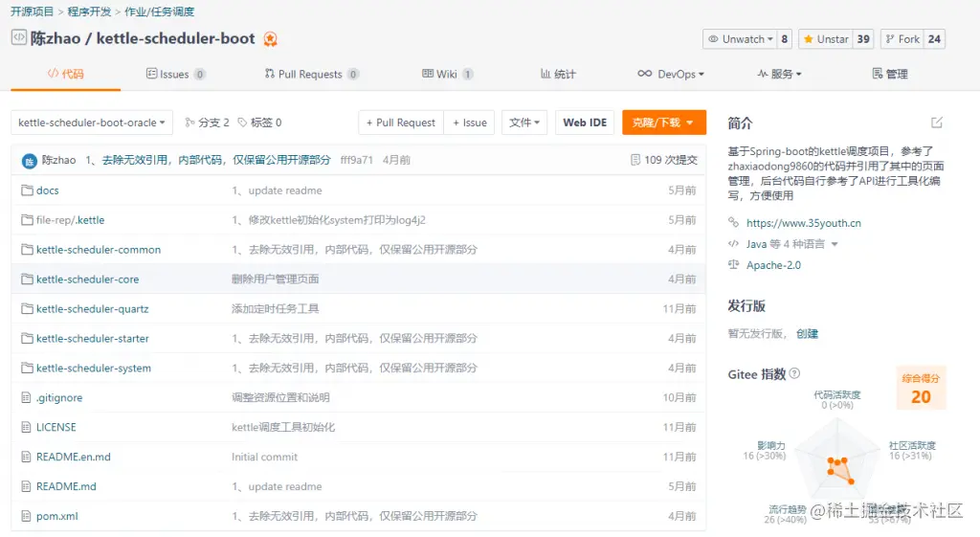The width and height of the screenshot is (980, 537).
Task: Open the 分支 2 branches list
Action: point(207,123)
